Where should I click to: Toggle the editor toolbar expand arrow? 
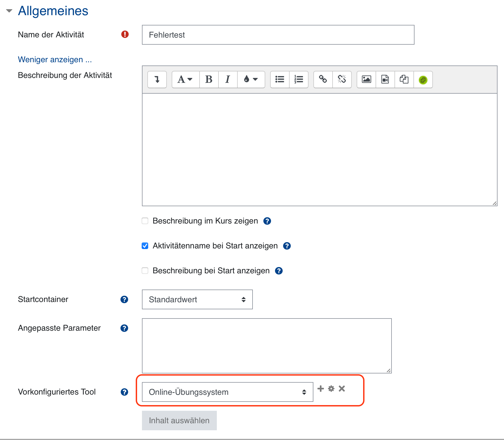157,80
